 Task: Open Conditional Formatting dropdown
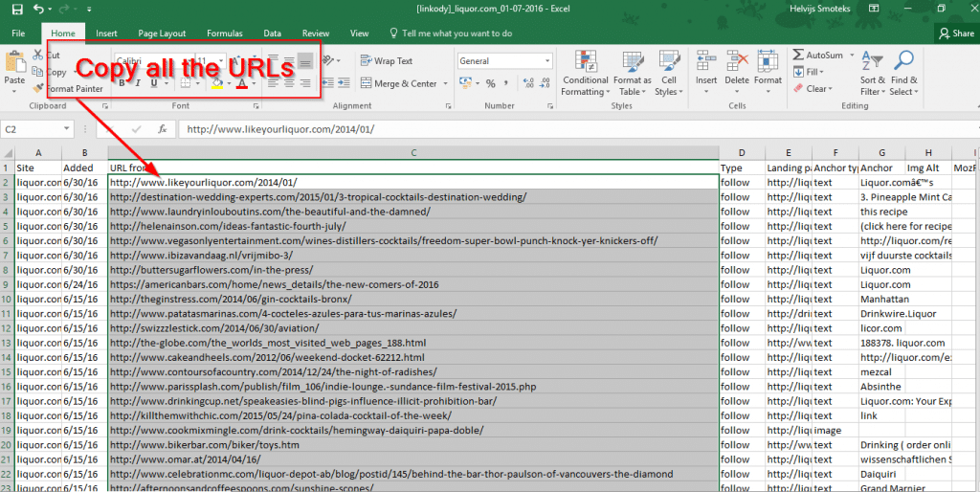tap(585, 74)
